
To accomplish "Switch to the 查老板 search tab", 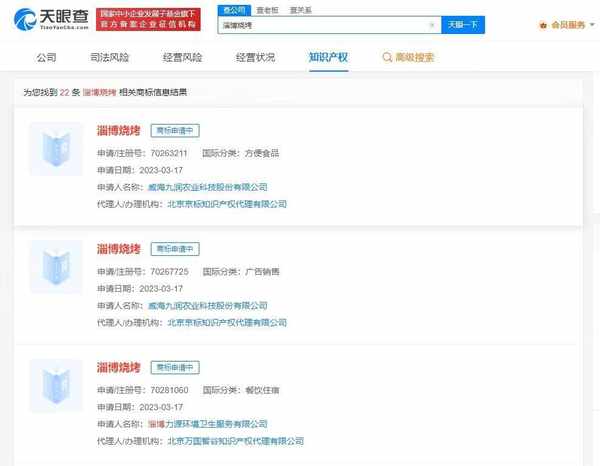I will point(266,8).
